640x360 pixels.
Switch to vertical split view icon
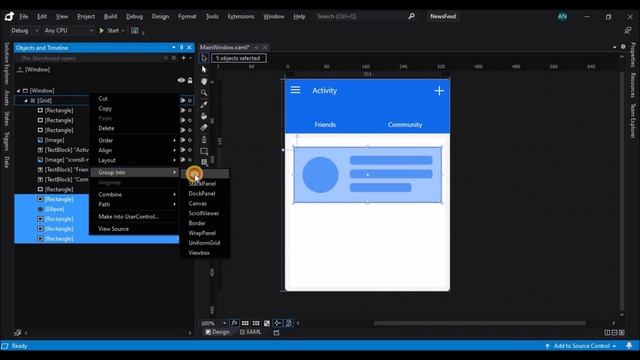tap(607, 333)
